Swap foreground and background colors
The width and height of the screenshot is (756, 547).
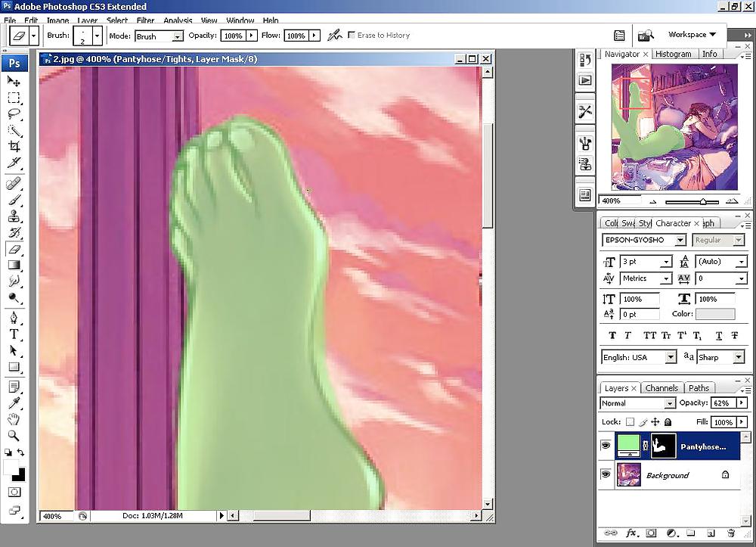tap(20, 452)
